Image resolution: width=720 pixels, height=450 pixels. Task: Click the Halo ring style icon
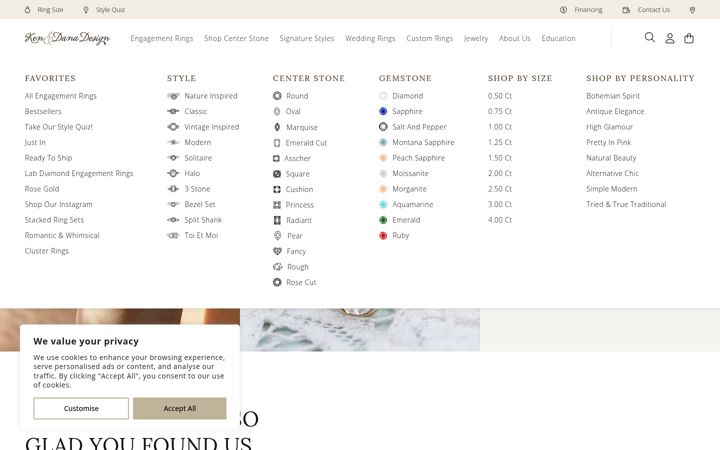(173, 173)
